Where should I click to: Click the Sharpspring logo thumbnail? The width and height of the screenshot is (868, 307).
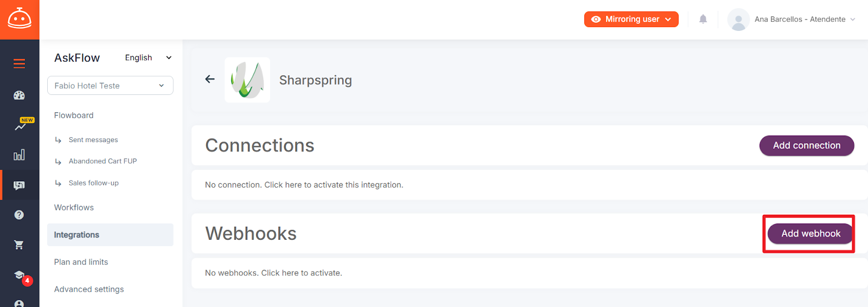247,80
